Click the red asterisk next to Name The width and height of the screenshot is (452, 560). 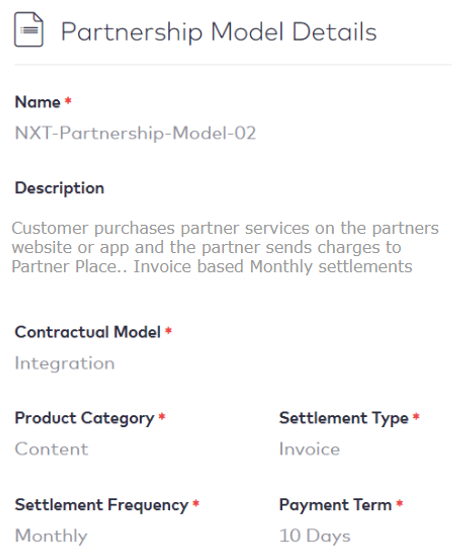pos(68,101)
